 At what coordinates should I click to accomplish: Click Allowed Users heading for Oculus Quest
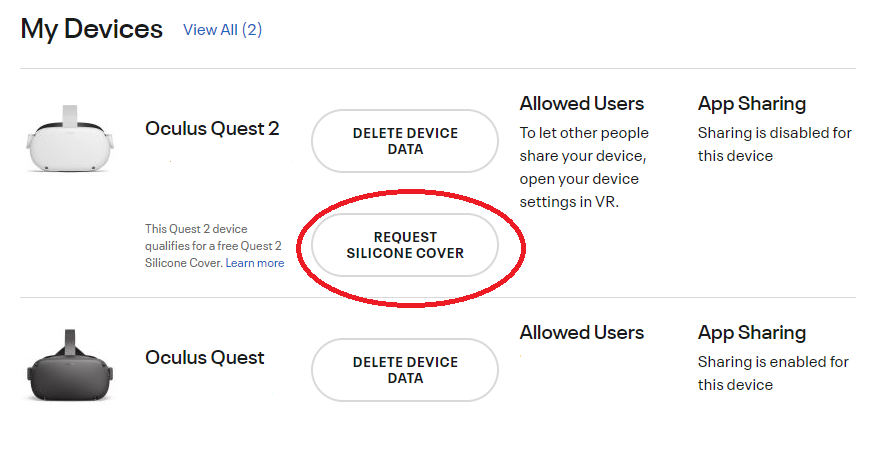click(x=581, y=333)
